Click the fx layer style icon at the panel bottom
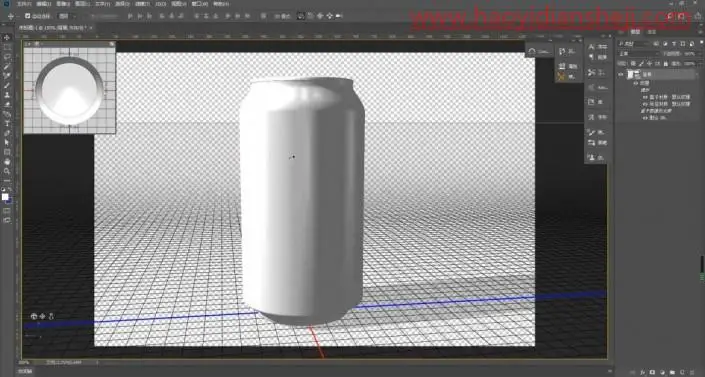The height and width of the screenshot is (377, 705). tap(643, 372)
